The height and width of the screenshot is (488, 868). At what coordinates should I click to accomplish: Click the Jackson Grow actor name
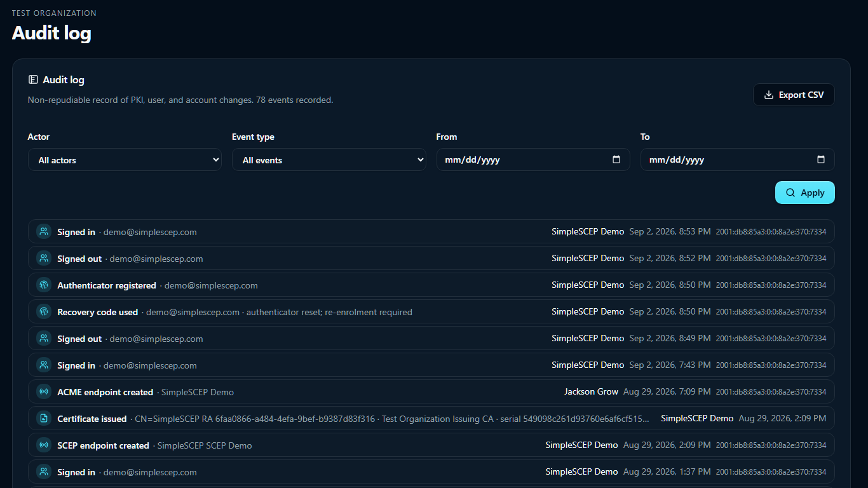[591, 391]
